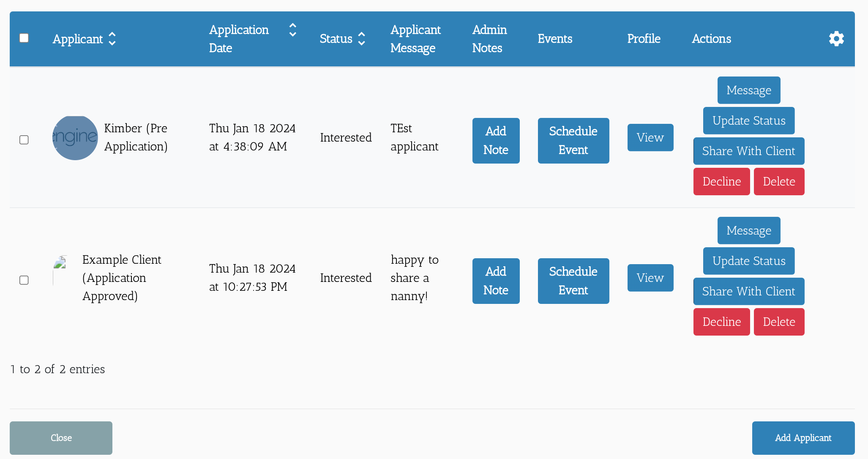
Task: Decline Kimber's application
Action: pos(721,181)
